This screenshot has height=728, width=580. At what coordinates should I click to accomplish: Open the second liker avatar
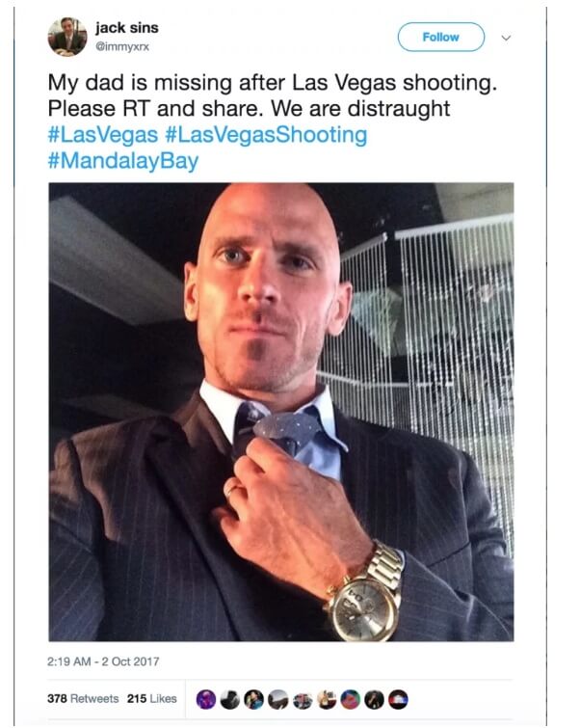230,699
